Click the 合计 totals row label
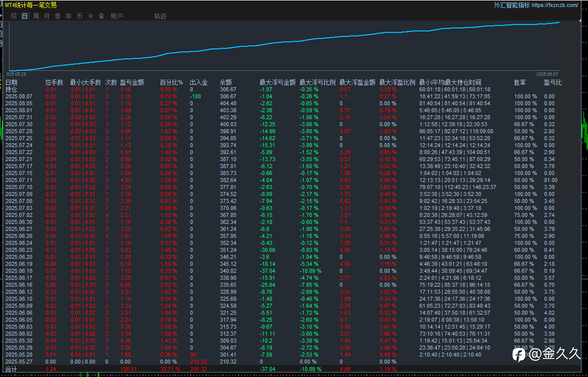The image size is (588, 377). click(11, 369)
